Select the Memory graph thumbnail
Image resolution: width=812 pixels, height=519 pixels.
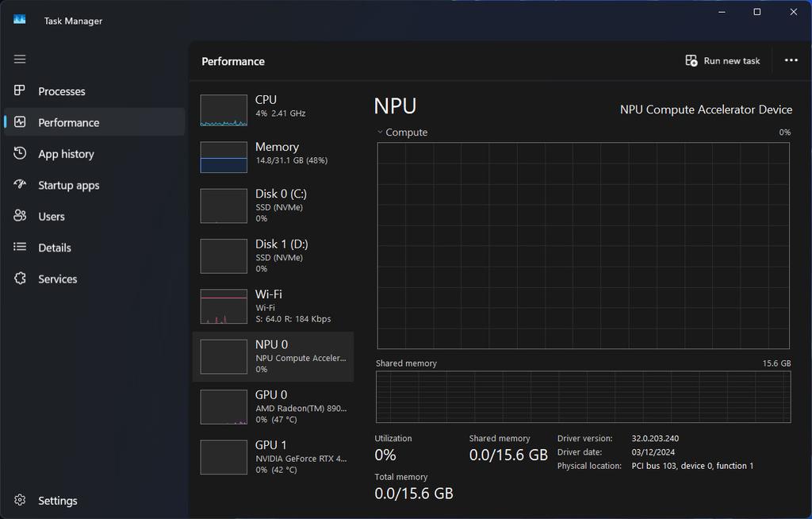(x=224, y=157)
